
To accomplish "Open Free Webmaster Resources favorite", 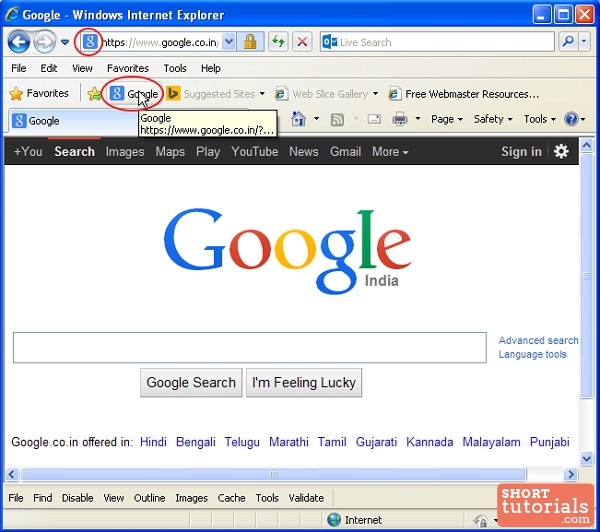I will (464, 94).
